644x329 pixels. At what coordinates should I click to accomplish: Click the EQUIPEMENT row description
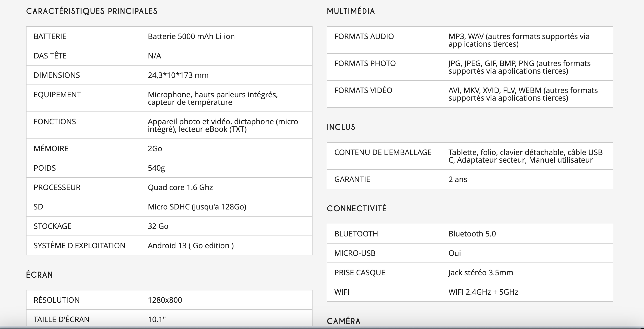[213, 98]
